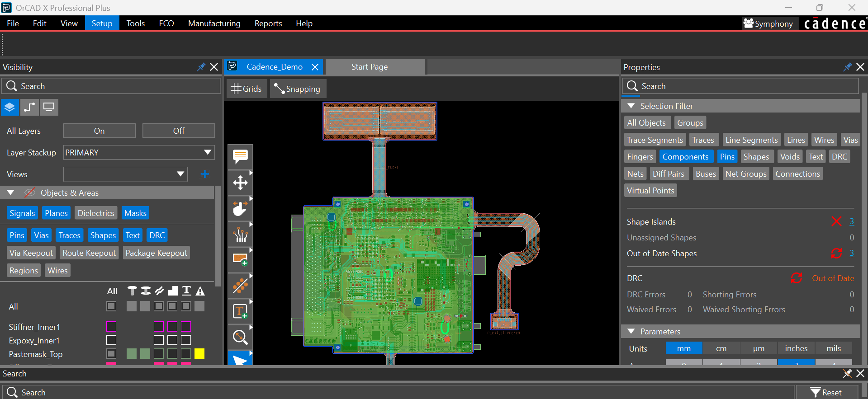
Task: Open the Manufacturing menu
Action: tap(214, 23)
